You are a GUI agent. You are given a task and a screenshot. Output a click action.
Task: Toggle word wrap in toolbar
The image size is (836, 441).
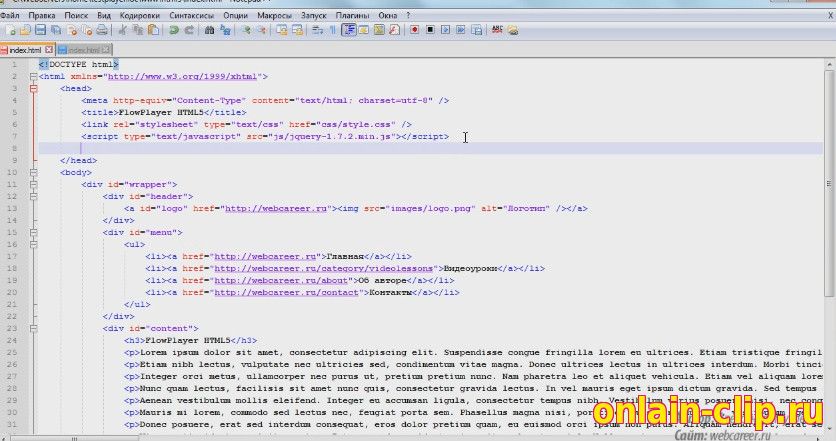pos(318,30)
